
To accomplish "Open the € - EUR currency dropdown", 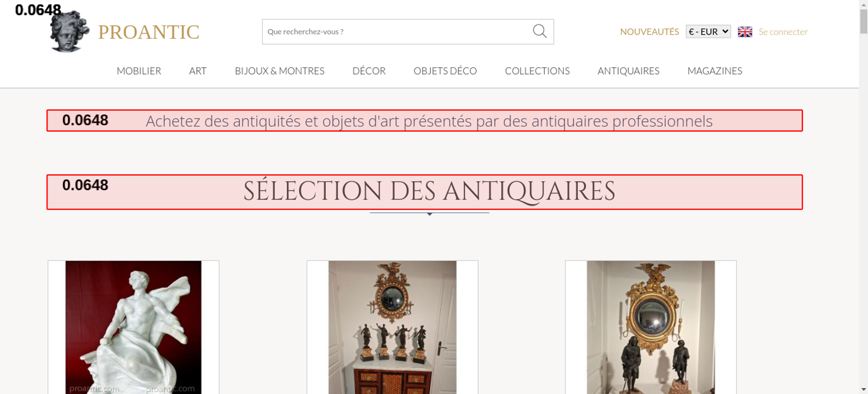I will (x=708, y=32).
